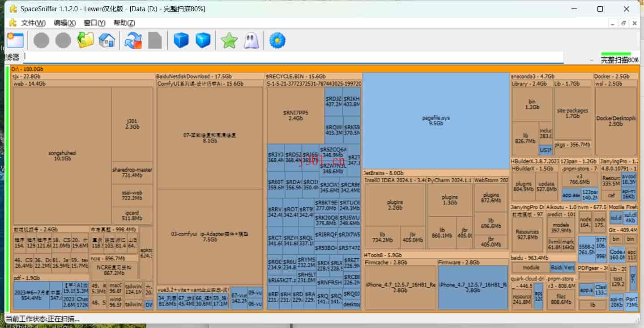Screen dimensions: 644x328
Task: Focus the filter text input field
Action: click(x=293, y=57)
